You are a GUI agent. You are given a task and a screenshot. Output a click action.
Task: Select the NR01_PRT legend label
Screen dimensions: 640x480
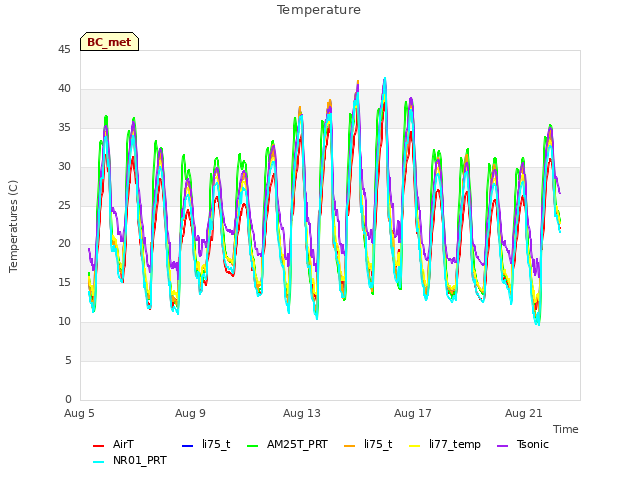tap(140, 460)
